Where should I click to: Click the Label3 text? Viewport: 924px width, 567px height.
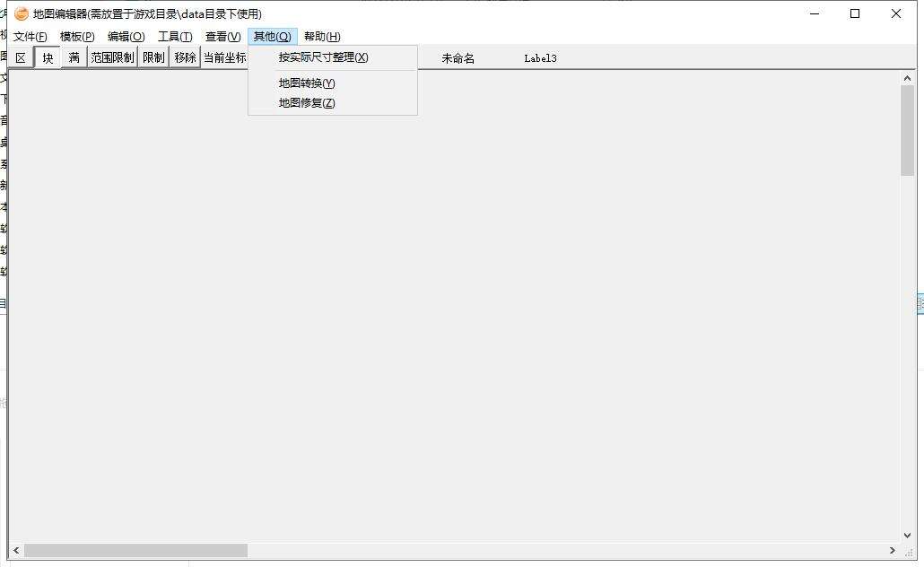coord(540,58)
